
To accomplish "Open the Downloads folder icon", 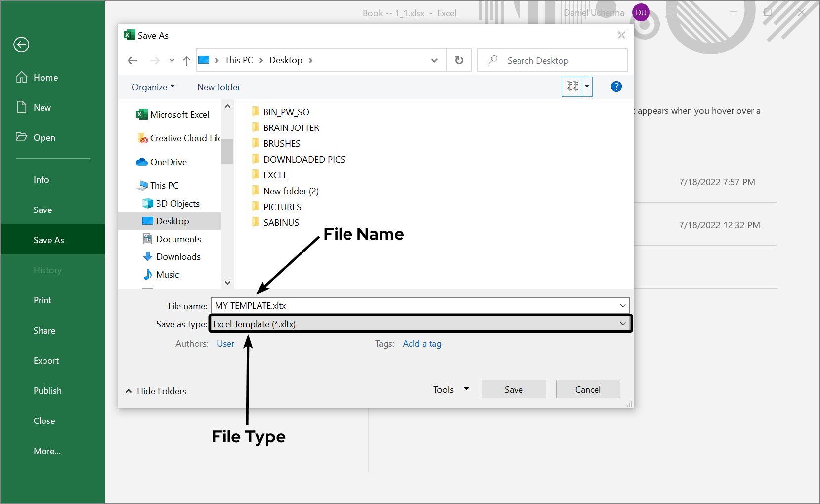I will (148, 256).
